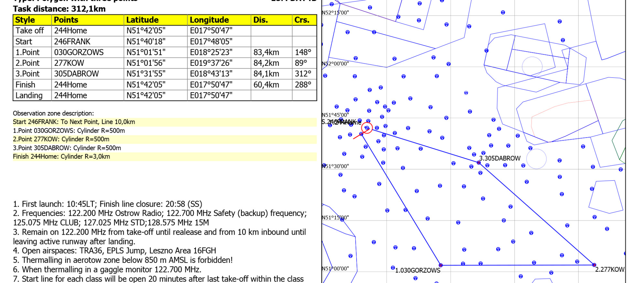Click the highlighted Start 246FRANK observation zone line
The image size is (644, 283).
point(74,122)
